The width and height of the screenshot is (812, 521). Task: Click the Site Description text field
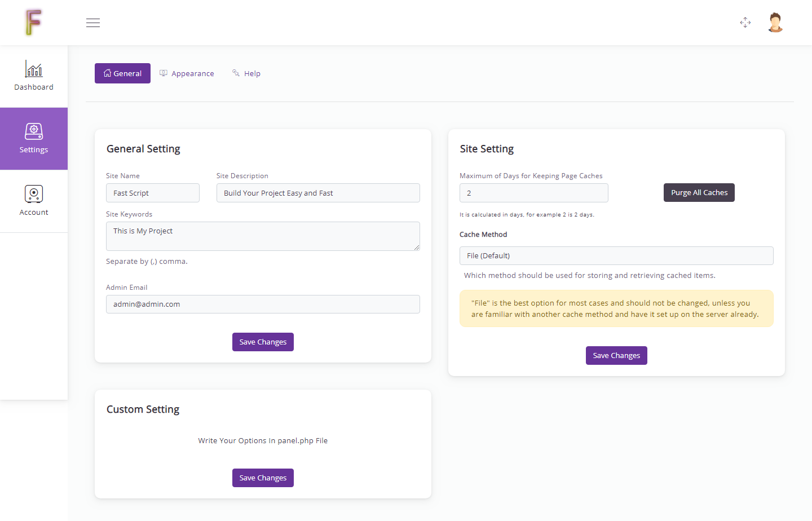point(318,193)
